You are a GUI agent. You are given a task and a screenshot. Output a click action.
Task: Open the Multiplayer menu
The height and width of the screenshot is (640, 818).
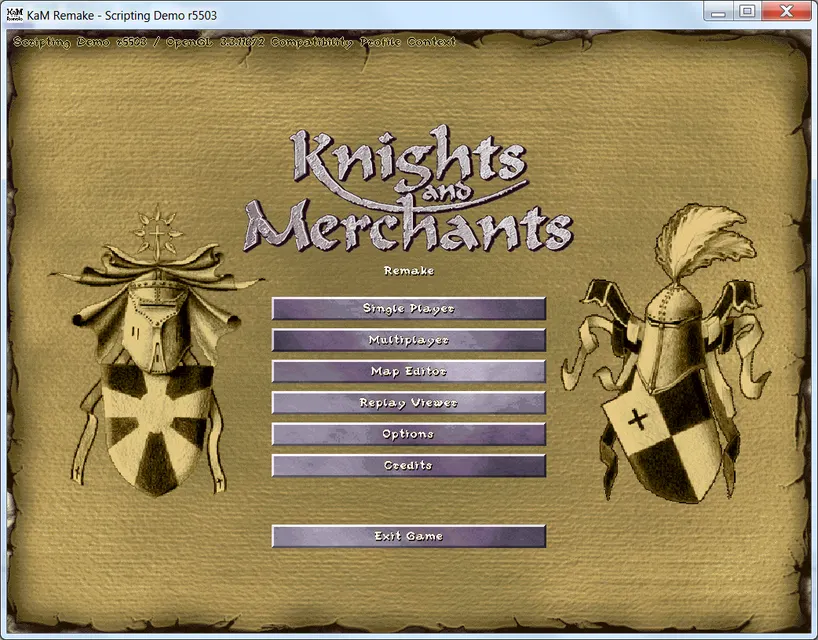408,340
